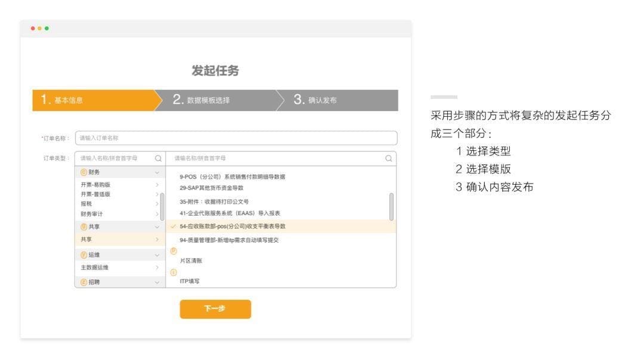Image resolution: width=644 pixels, height=357 pixels.
Task: Open the 3.确认发布 step
Action: tap(322, 100)
